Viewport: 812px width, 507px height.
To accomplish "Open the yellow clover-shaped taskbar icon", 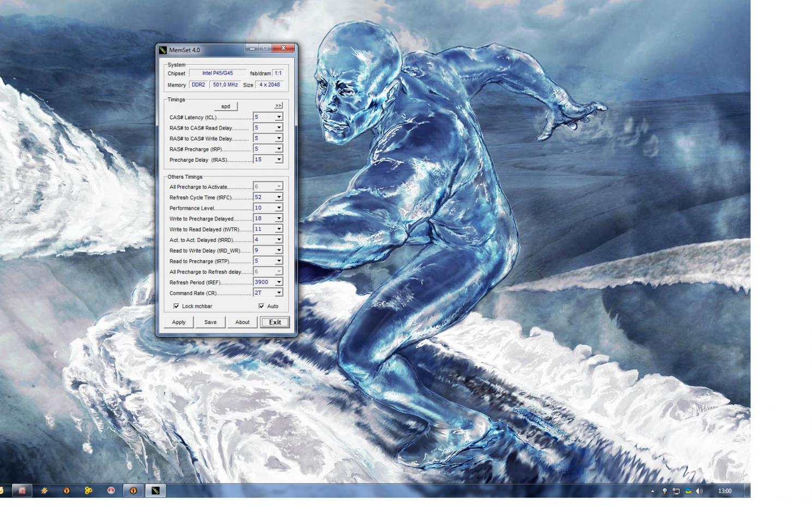I will tap(88, 491).
